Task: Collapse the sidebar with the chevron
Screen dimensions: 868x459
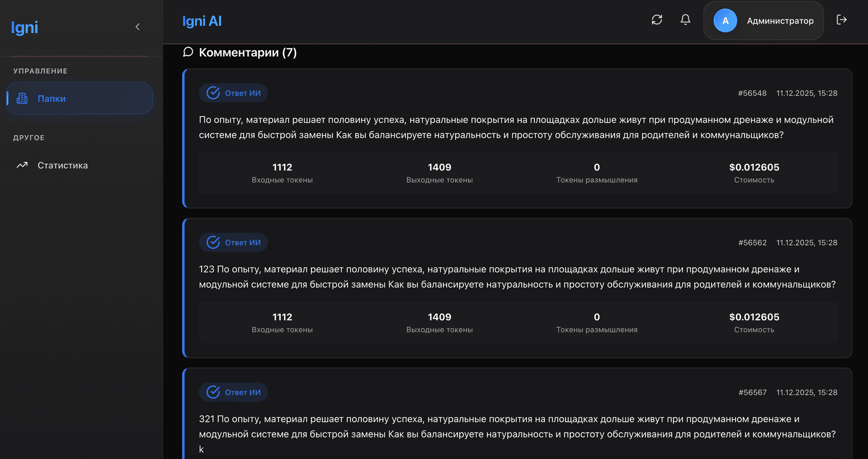Action: (137, 27)
